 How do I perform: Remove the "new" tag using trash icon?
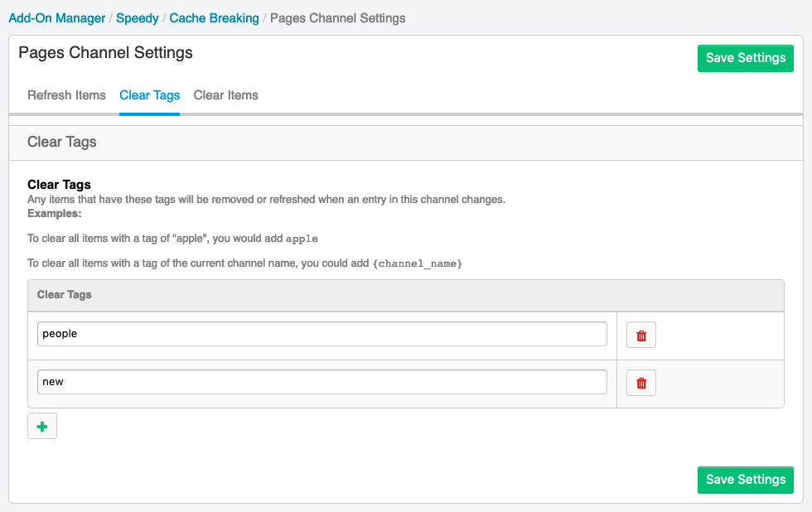click(641, 383)
